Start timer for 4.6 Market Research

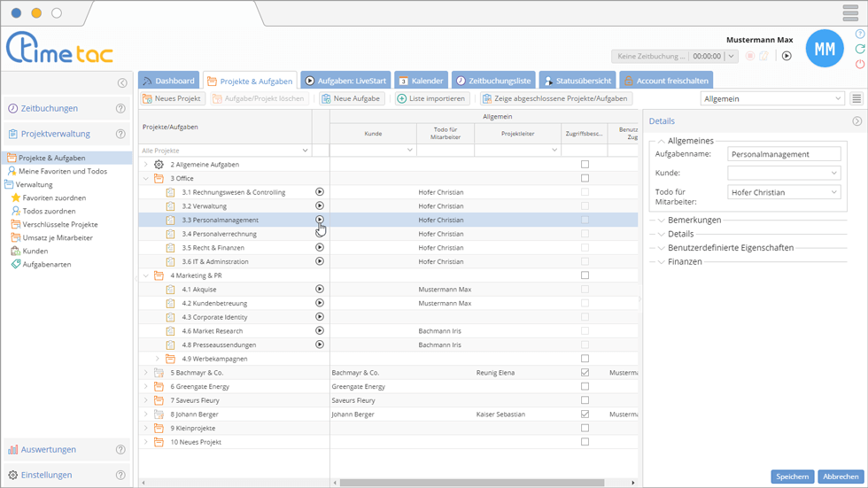click(x=320, y=330)
